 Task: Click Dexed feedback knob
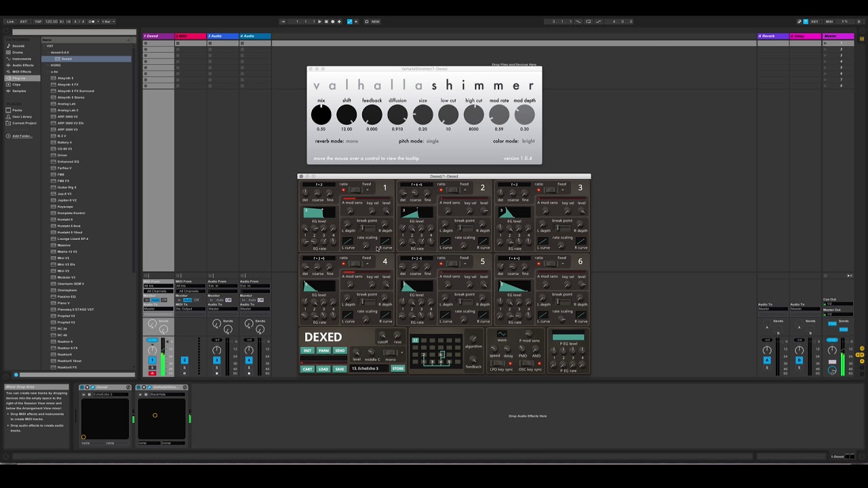(473, 360)
